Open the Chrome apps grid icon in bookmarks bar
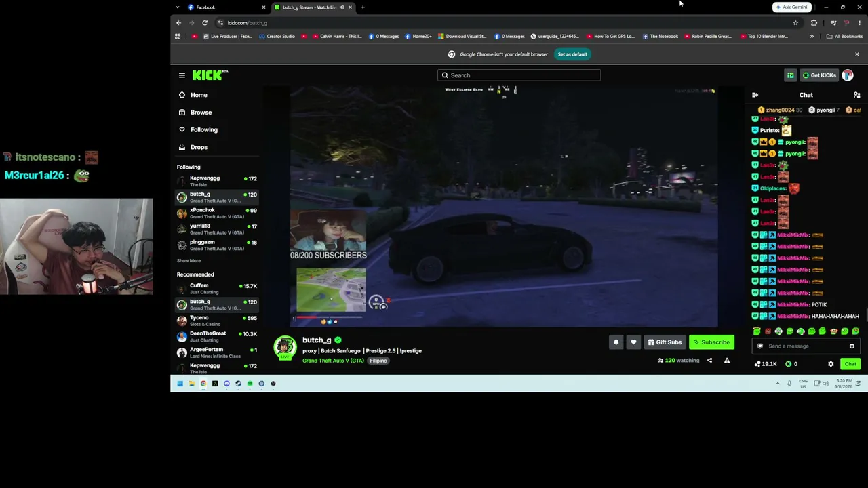 [178, 37]
